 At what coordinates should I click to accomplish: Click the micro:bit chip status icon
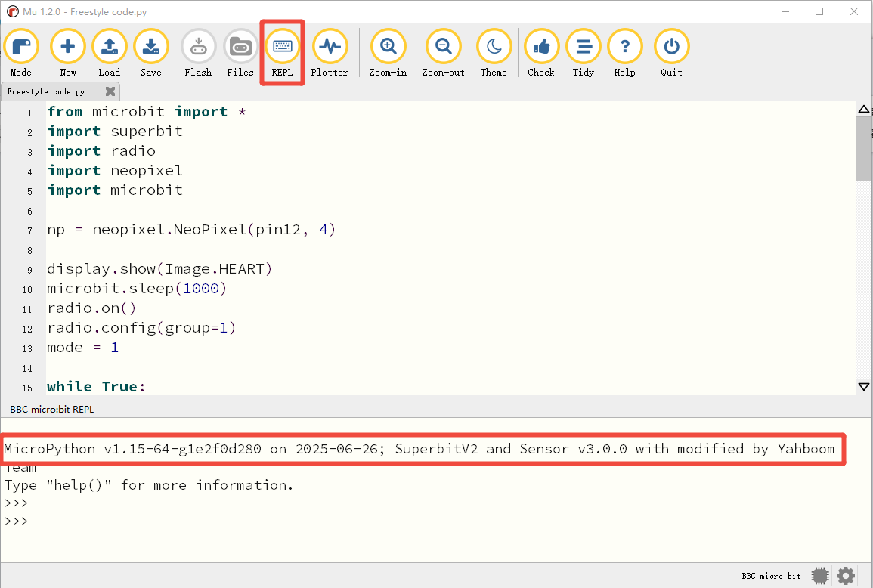pos(820,576)
